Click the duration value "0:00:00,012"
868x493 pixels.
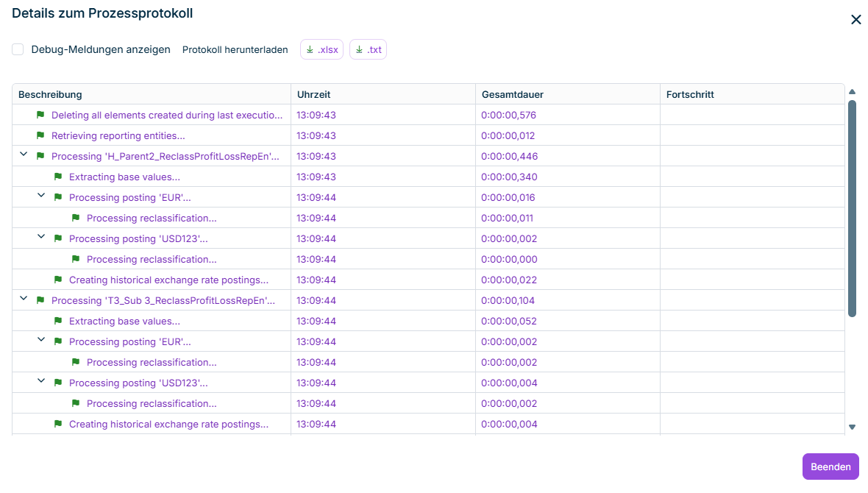(x=508, y=135)
